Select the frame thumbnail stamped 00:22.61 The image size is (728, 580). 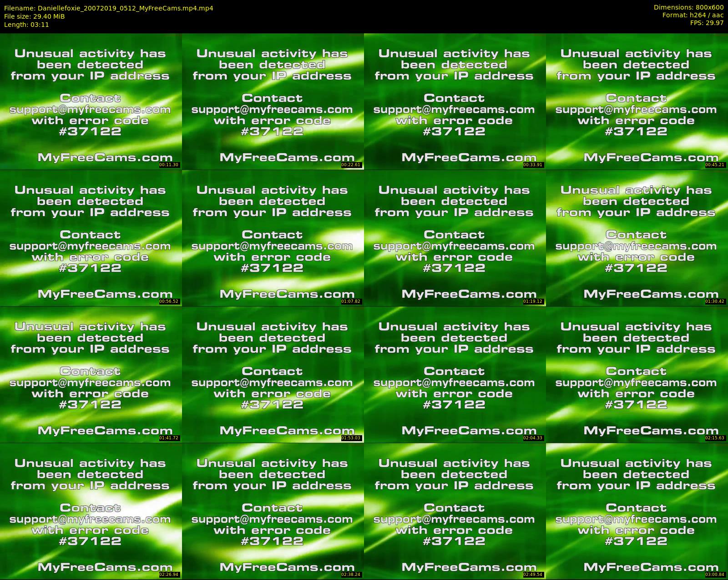(x=273, y=102)
